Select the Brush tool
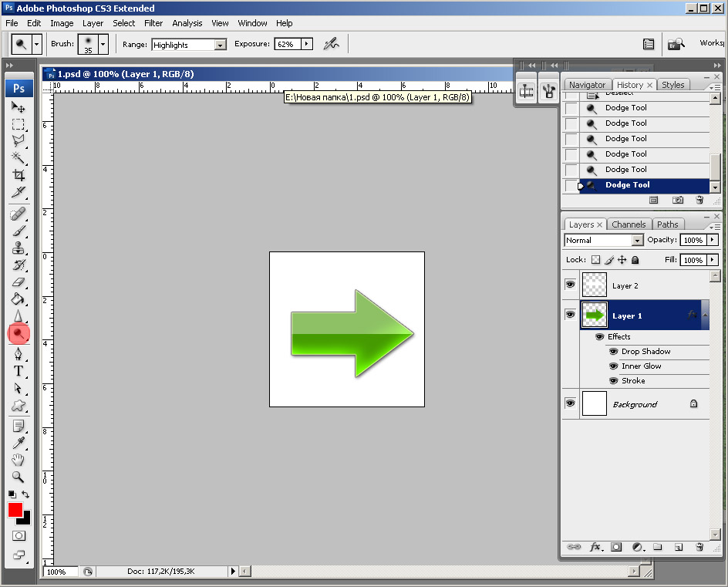Viewport: 728px width, 587px height. click(18, 231)
